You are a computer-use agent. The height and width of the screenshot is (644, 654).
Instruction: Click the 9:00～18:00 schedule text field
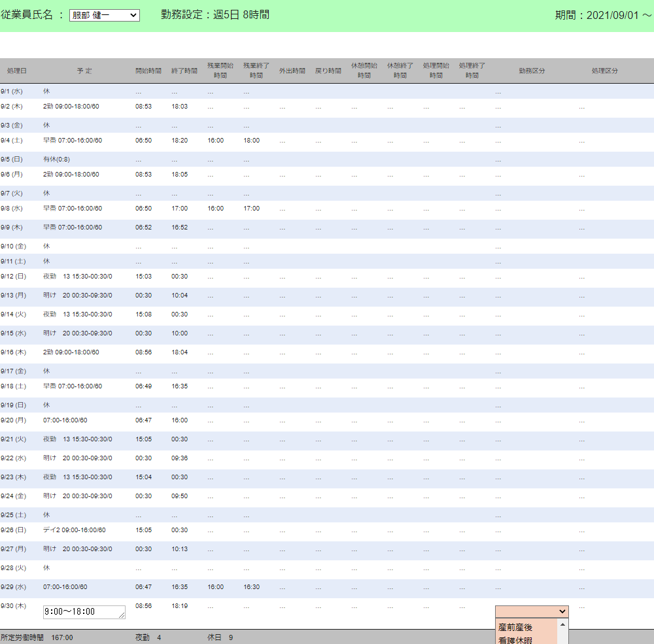point(82,612)
